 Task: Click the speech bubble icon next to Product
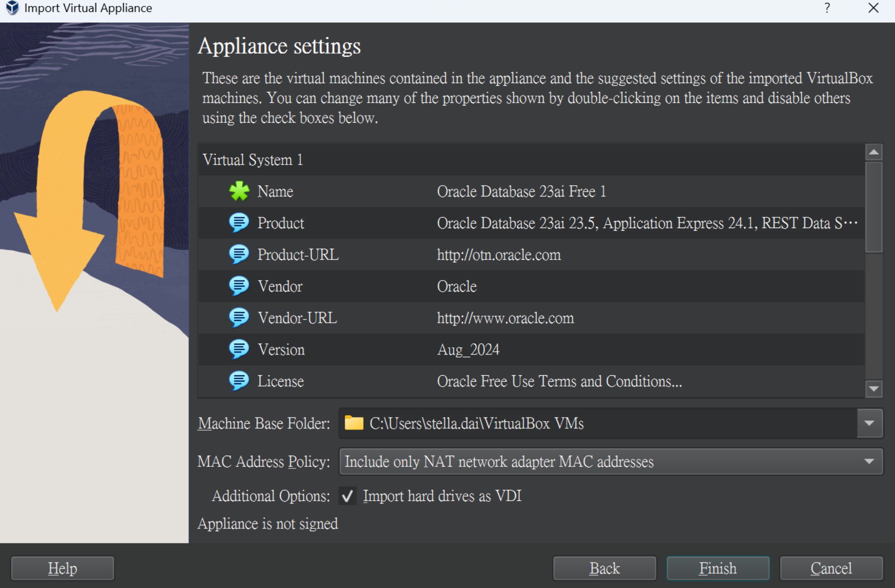[x=239, y=223]
